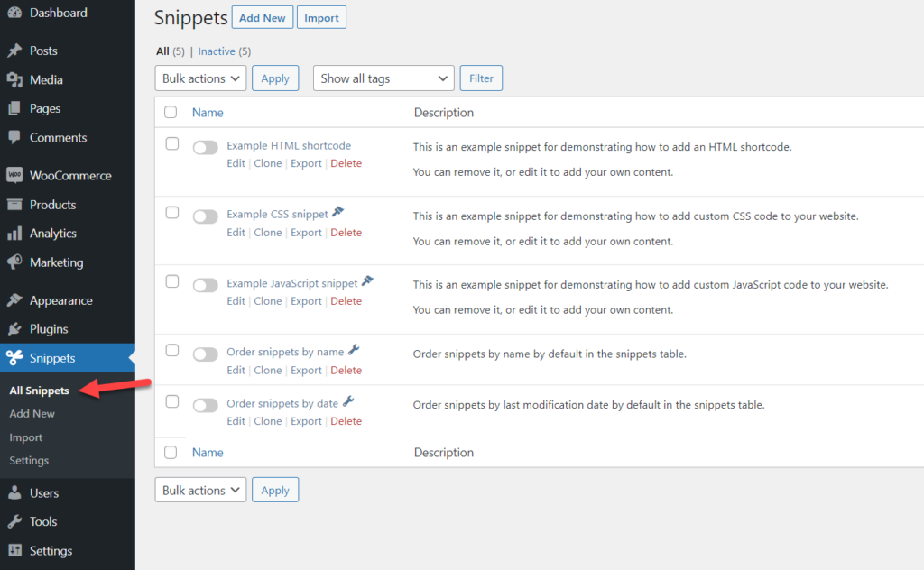924x570 pixels.
Task: Export the Order snippets by name snippet
Action: [307, 371]
